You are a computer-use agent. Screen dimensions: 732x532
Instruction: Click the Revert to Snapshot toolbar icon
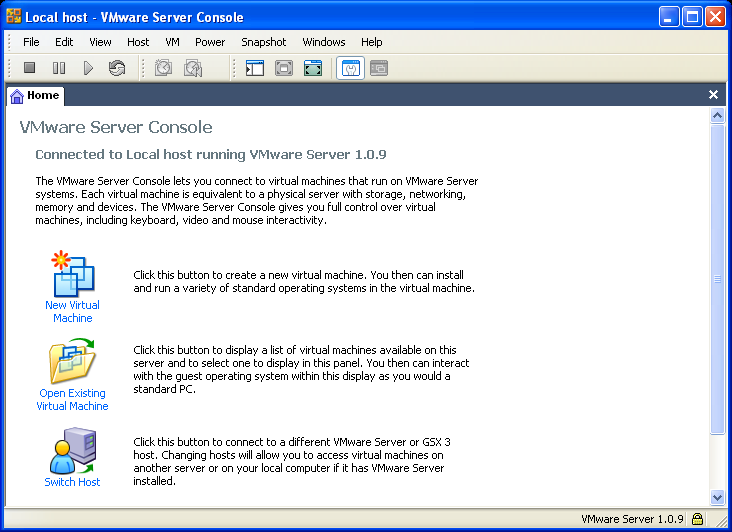point(193,68)
